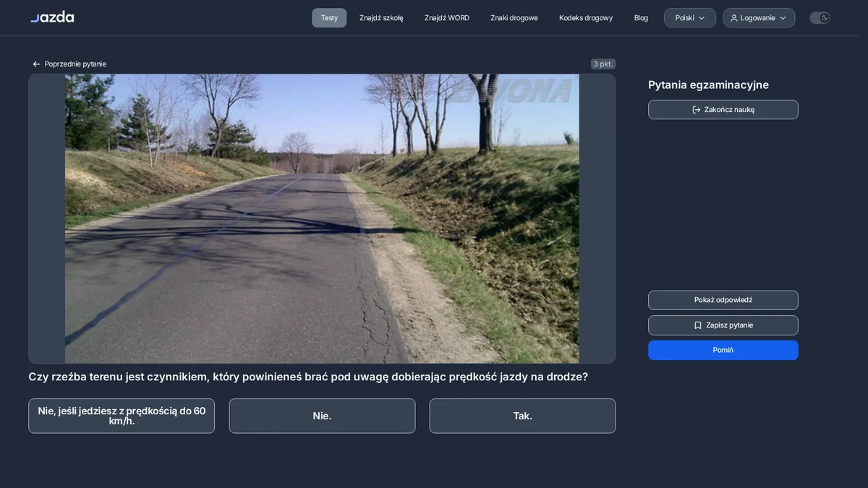Toggle the dark mode switch

(820, 18)
